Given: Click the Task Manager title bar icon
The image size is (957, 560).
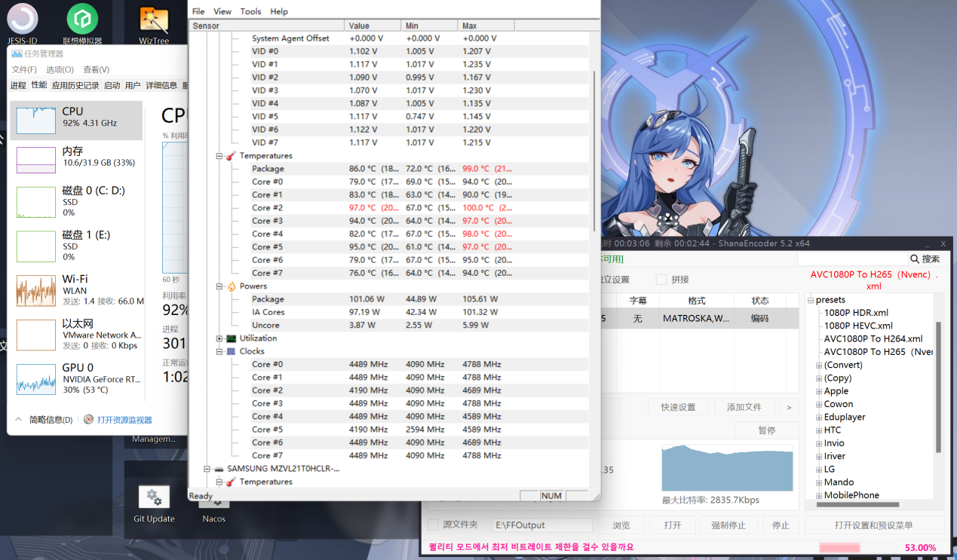Looking at the screenshot, I should pyautogui.click(x=17, y=54).
